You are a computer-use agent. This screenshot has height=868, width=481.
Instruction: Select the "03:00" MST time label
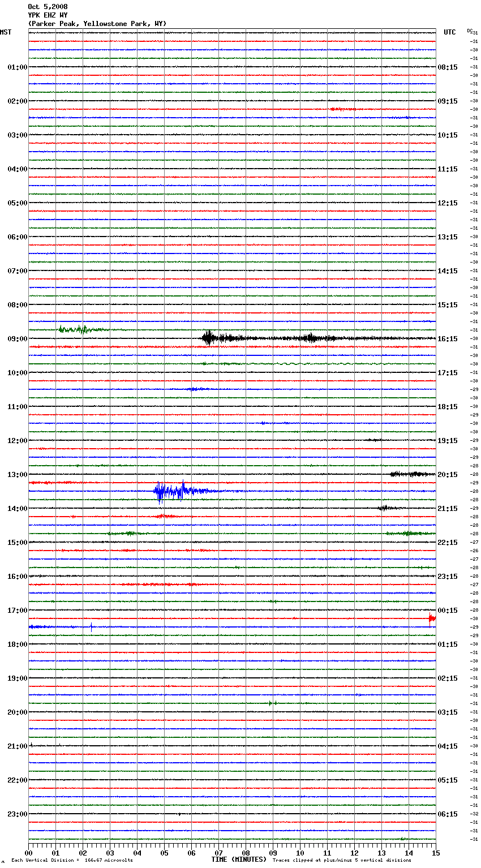(18, 135)
